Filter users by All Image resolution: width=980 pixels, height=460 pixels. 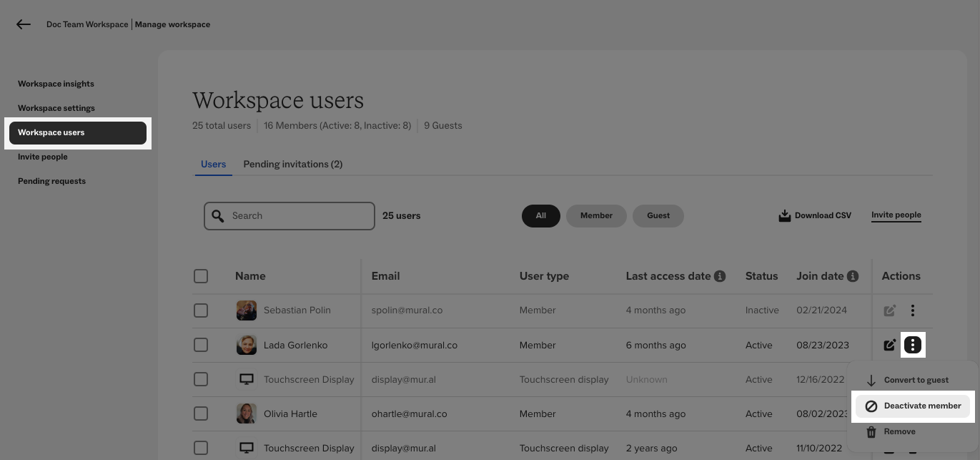[x=541, y=216]
